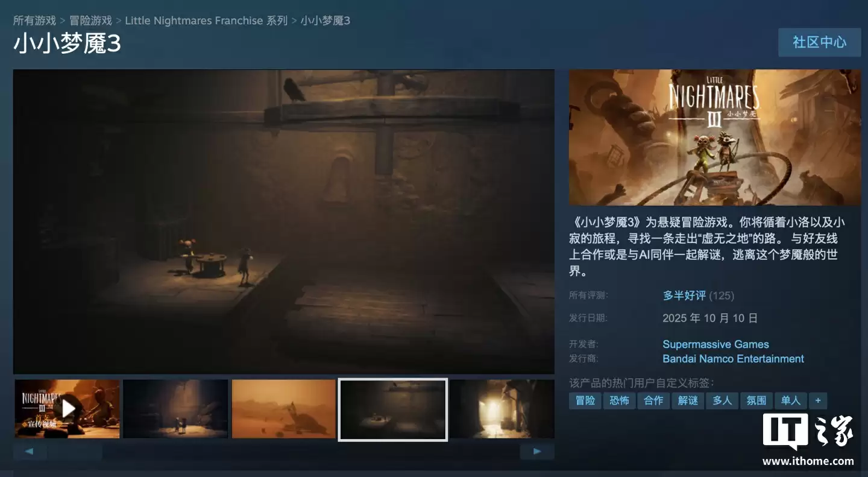Open the 社区中心 community hub
The width and height of the screenshot is (868, 477).
(x=819, y=42)
